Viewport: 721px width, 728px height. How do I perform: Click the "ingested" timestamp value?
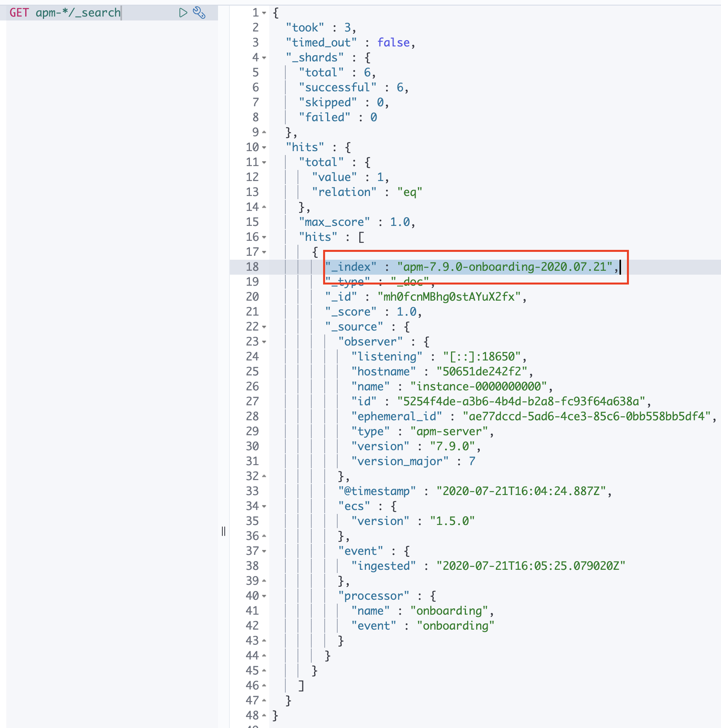[531, 566]
